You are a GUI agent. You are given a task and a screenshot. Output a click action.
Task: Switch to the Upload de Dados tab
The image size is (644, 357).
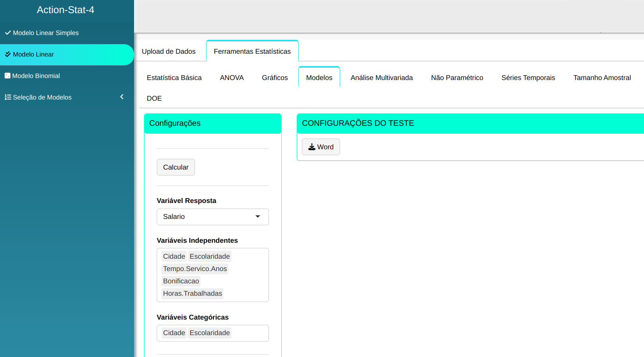[169, 51]
